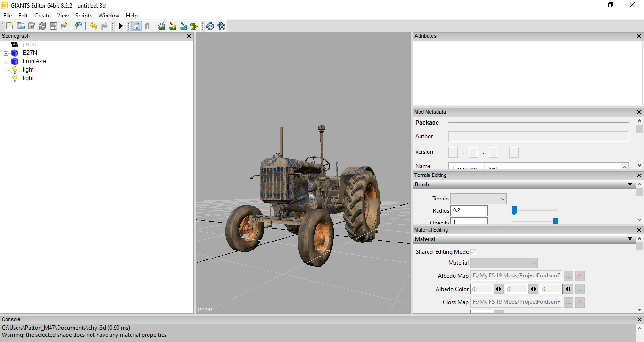Select the terrain foliage tree icon

[x=194, y=26]
